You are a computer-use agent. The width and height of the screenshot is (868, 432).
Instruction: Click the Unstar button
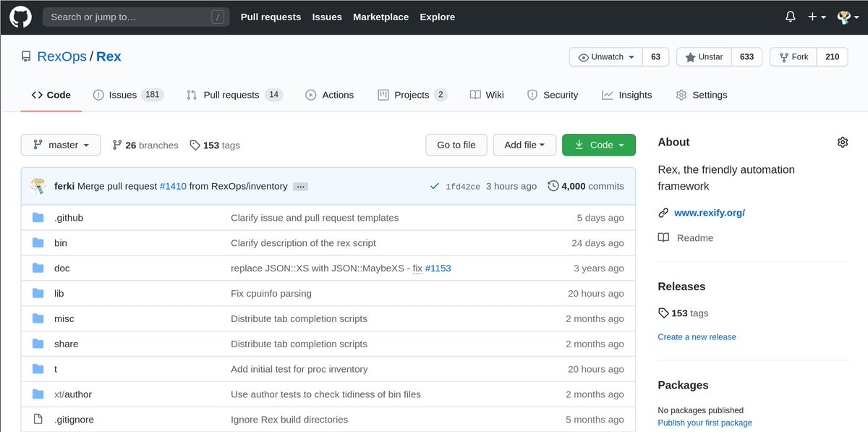(704, 57)
